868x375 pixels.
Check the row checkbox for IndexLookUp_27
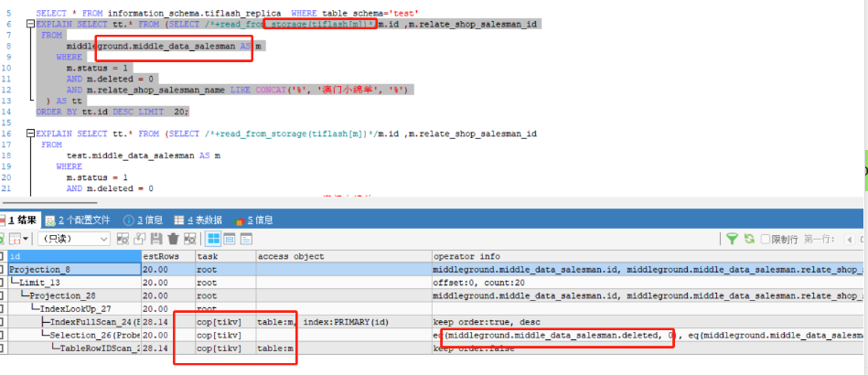(2, 308)
